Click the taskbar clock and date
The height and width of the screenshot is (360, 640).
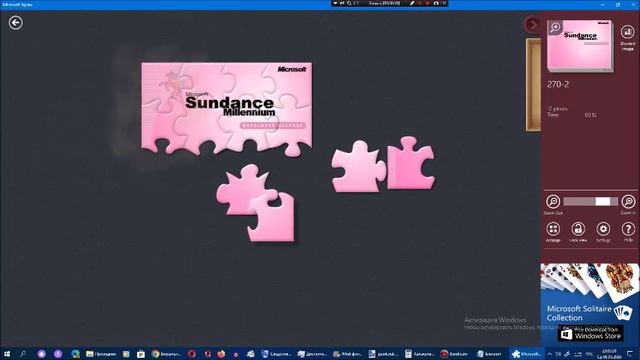609,354
